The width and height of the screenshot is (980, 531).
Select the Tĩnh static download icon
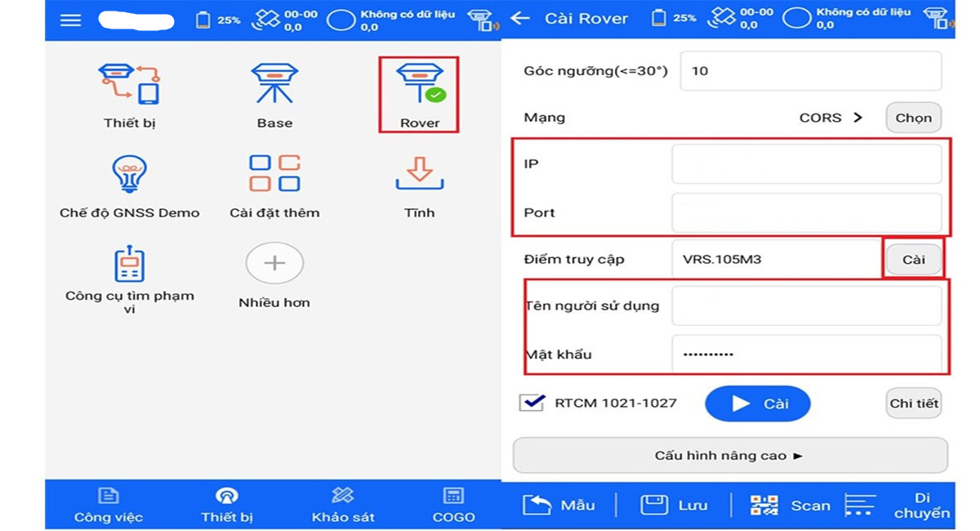(x=420, y=173)
